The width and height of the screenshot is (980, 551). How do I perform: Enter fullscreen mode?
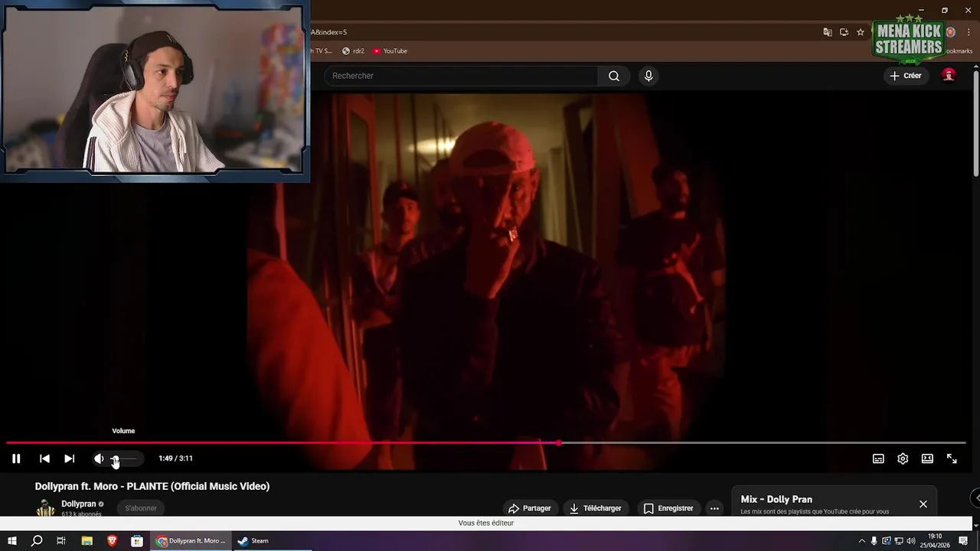click(x=952, y=458)
